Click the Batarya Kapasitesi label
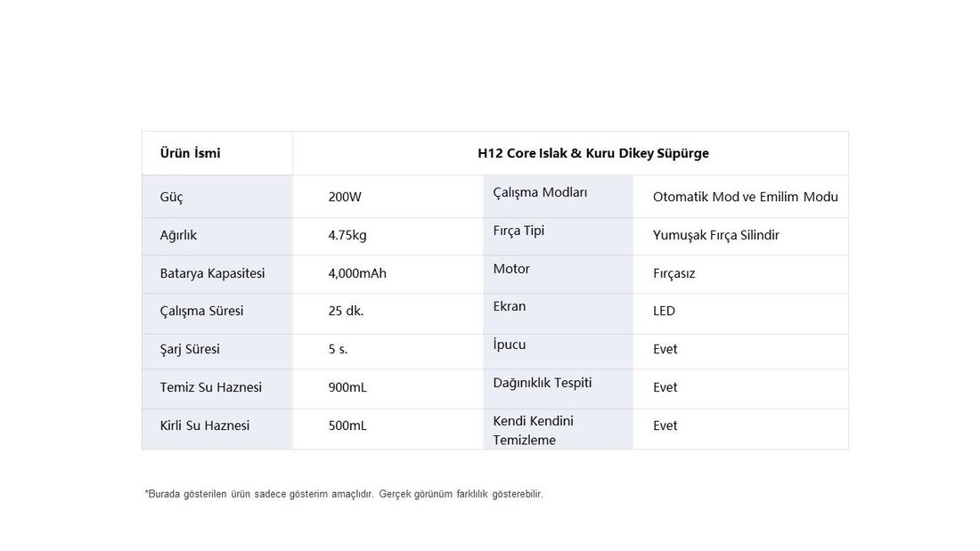Image resolution: width=980 pixels, height=551 pixels. point(213,273)
